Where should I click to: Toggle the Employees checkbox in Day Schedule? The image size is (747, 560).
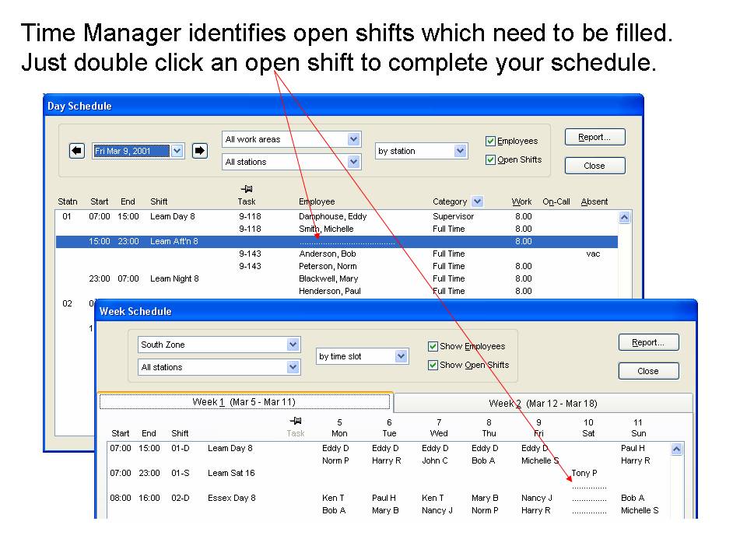[x=490, y=142]
